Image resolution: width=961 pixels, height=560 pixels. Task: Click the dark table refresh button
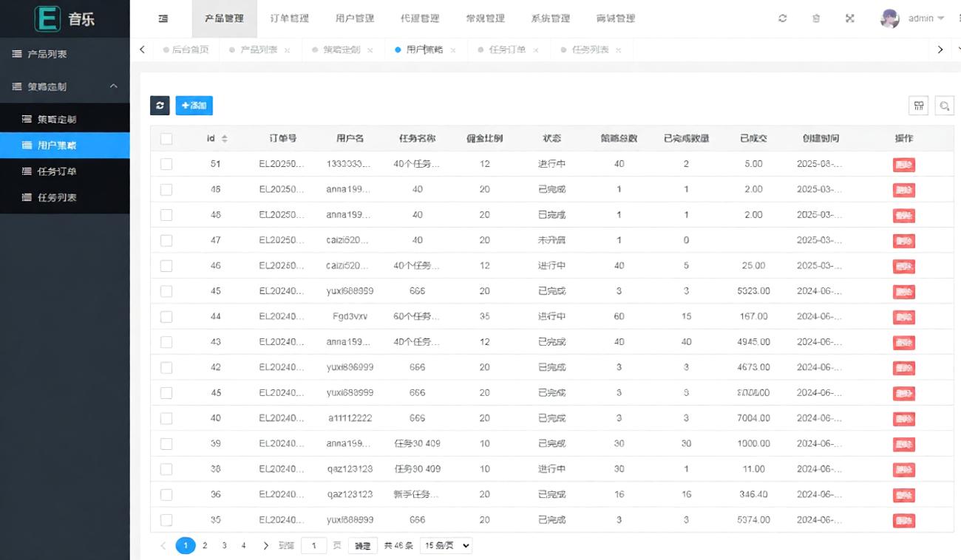coord(160,106)
